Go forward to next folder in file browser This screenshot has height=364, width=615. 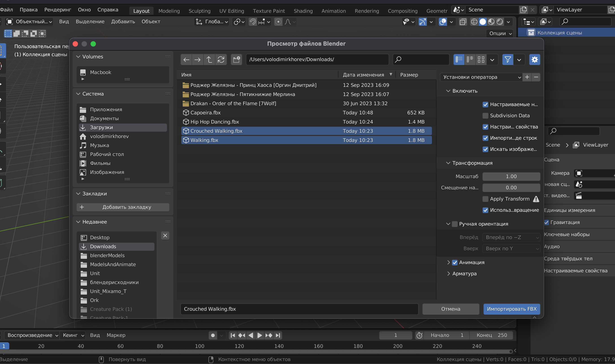pos(197,60)
